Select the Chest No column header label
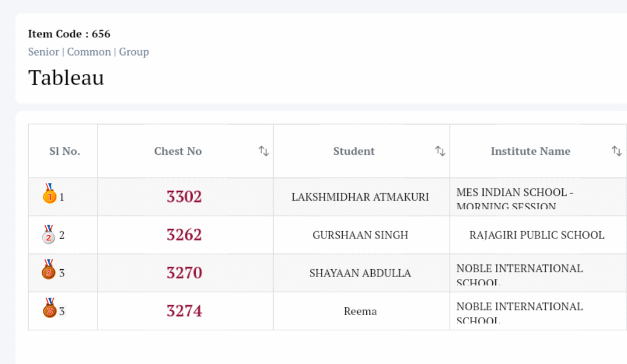 pos(178,151)
